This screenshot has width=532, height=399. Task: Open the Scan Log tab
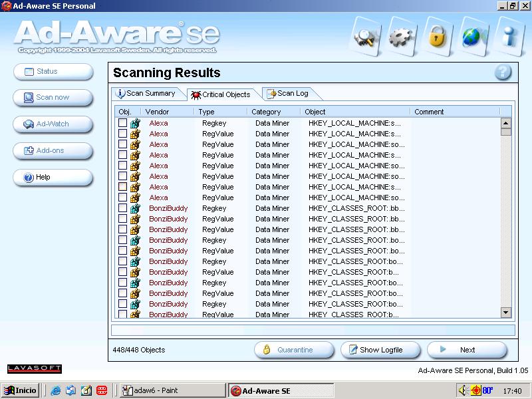(290, 93)
